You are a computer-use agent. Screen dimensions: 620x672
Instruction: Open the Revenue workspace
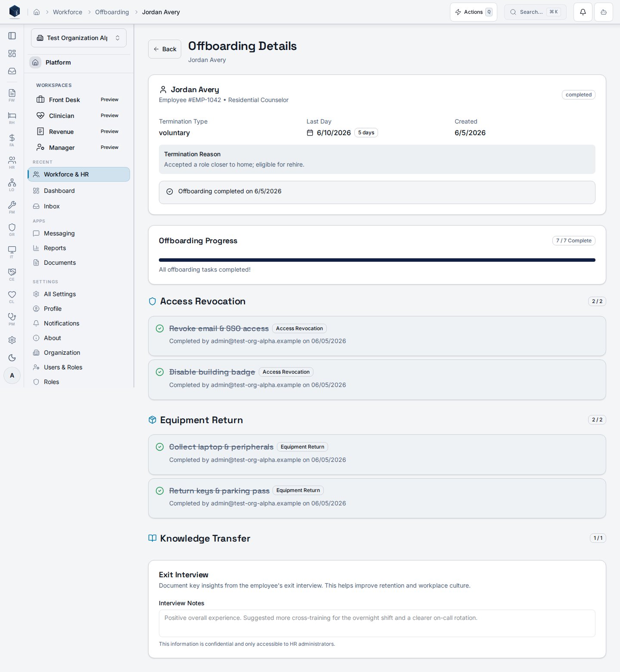tap(79, 132)
